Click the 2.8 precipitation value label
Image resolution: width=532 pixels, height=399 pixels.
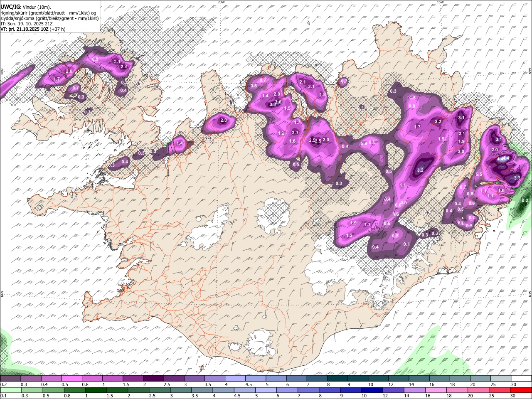pyautogui.click(x=224, y=121)
